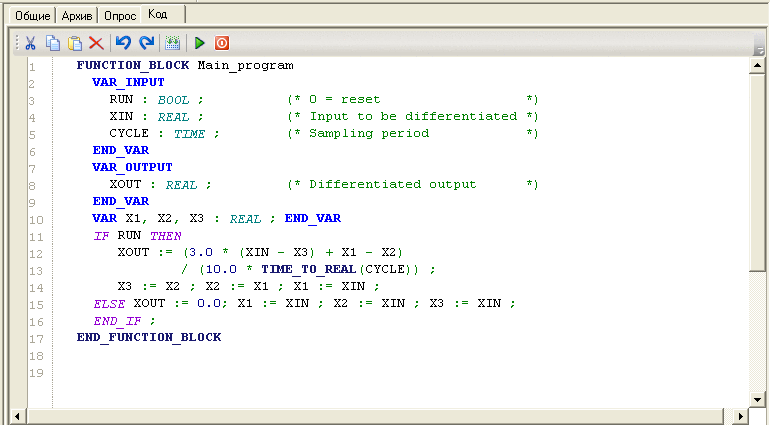Click on Main_program name
The width and height of the screenshot is (770, 426).
point(246,66)
